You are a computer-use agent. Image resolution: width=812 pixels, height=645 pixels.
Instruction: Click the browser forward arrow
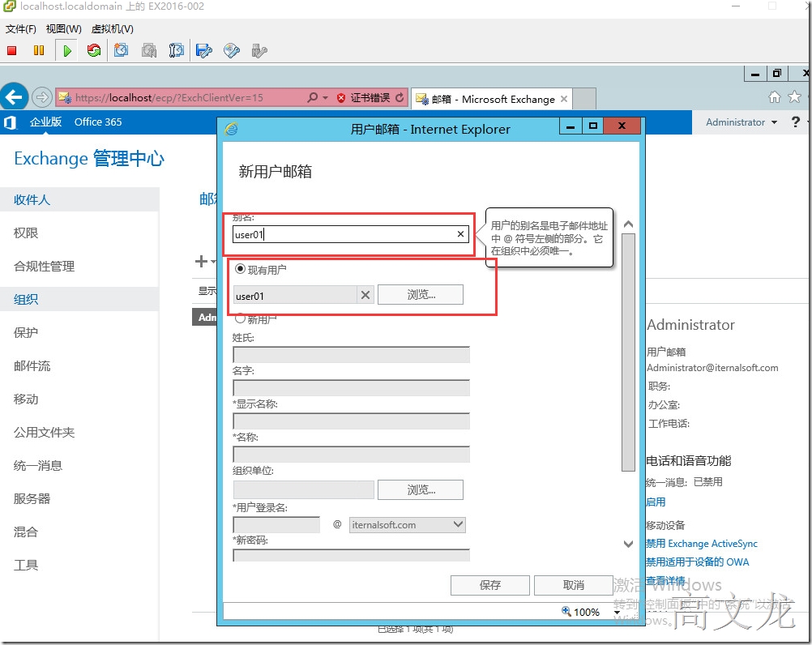(42, 96)
